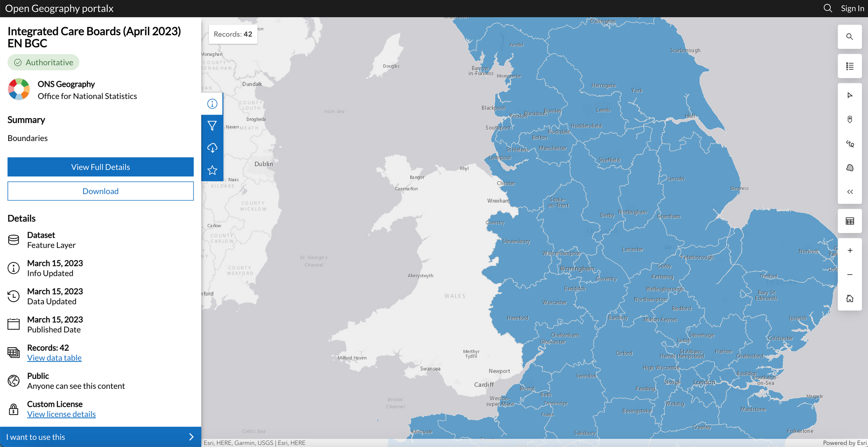
Task: Click the Authoritative badge
Action: (x=43, y=62)
